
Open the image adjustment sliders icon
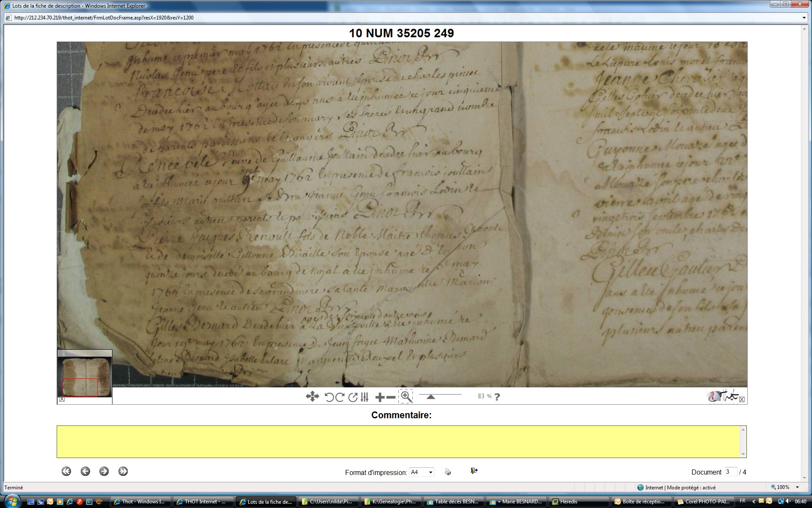pyautogui.click(x=365, y=397)
